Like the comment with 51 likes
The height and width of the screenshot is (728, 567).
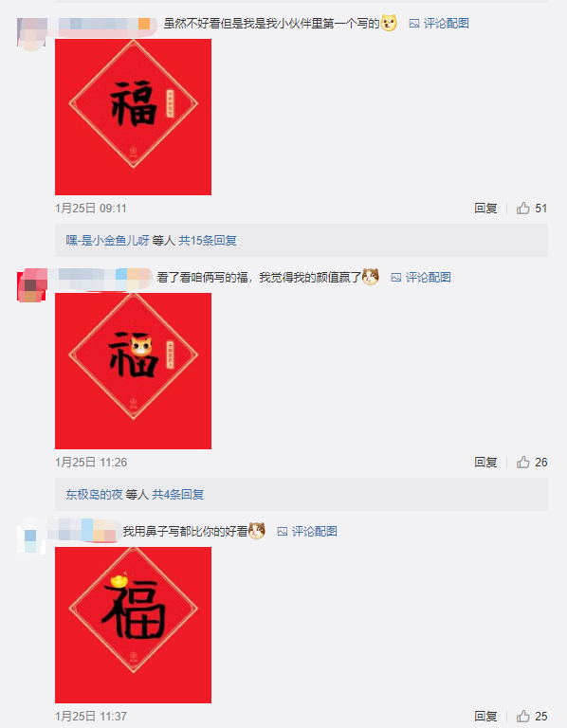[522, 208]
